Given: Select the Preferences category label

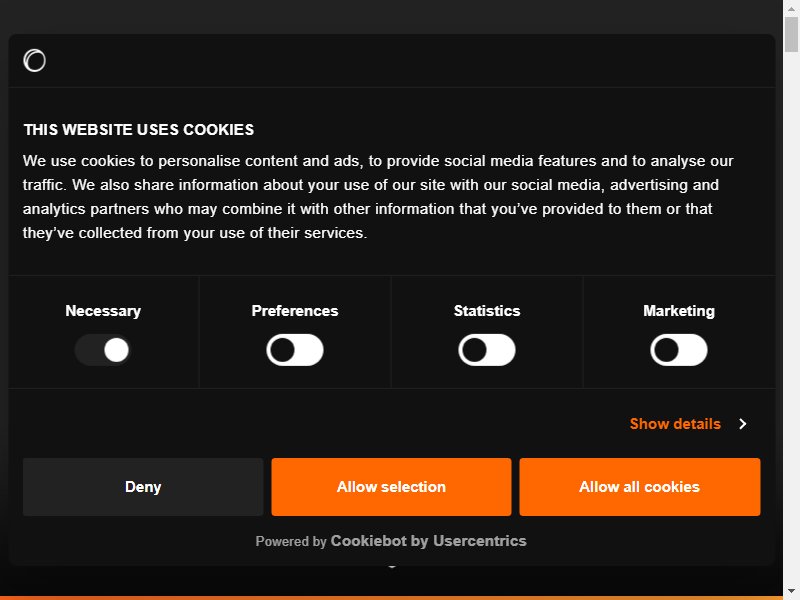Looking at the screenshot, I should point(295,311).
